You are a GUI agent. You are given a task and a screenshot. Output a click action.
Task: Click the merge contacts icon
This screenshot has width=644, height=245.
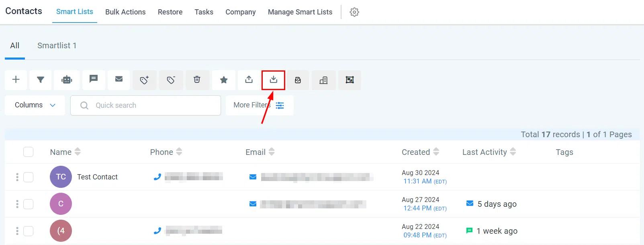point(350,80)
